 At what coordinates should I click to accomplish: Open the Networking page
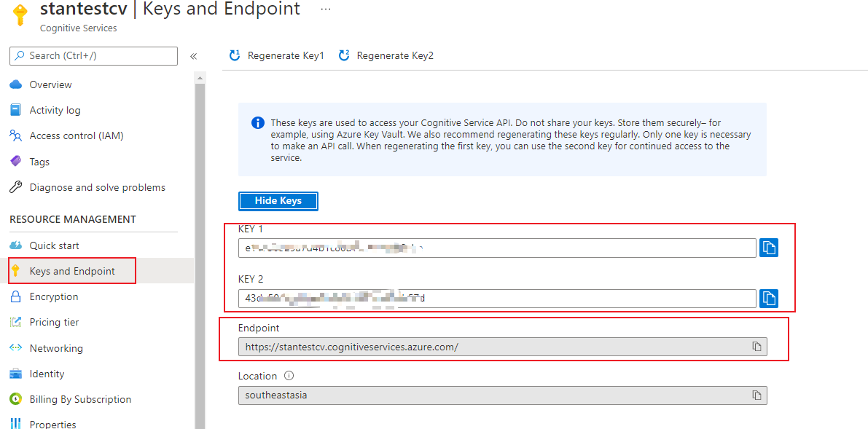(56, 348)
